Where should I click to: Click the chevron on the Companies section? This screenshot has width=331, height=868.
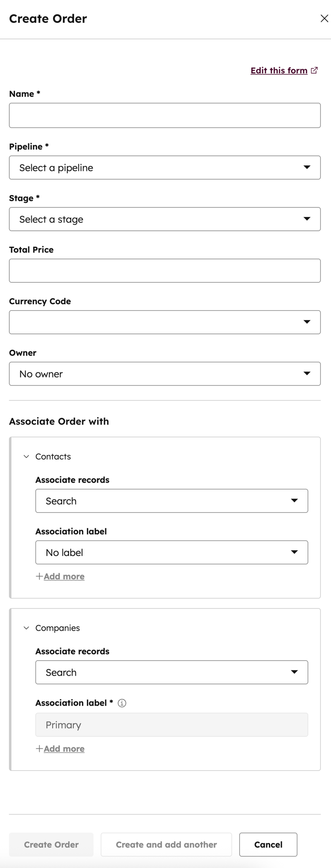tap(26, 628)
